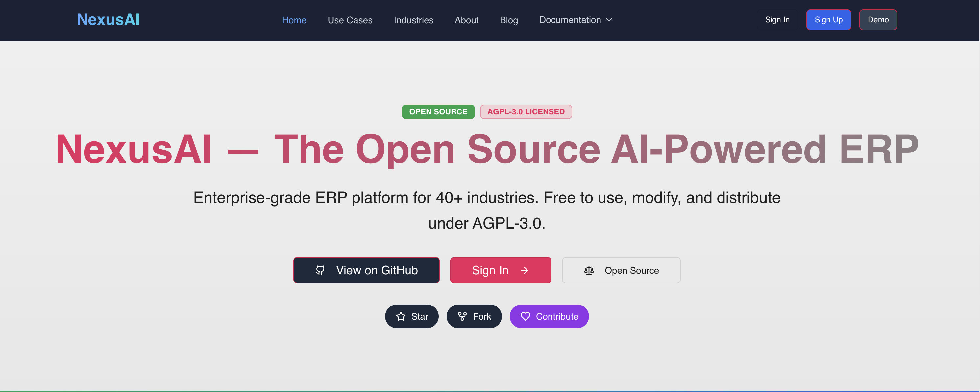
Task: Click the Sign Up button
Action: click(x=829, y=19)
